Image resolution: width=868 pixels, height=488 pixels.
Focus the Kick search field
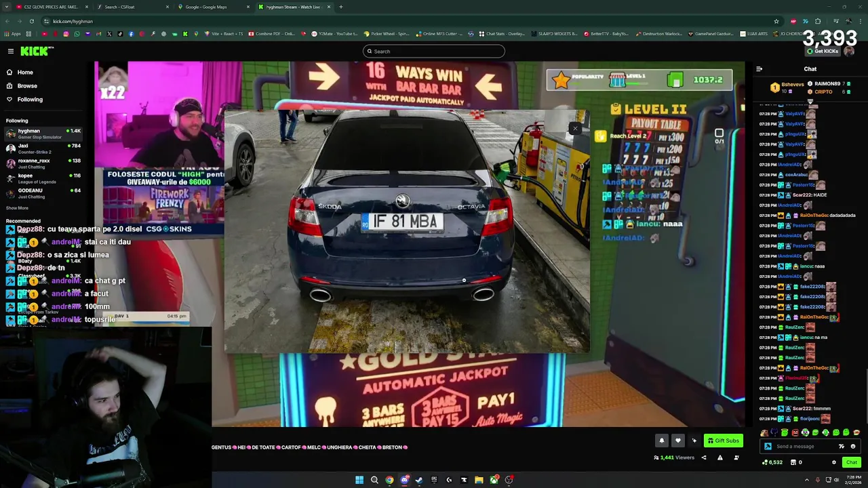point(434,51)
